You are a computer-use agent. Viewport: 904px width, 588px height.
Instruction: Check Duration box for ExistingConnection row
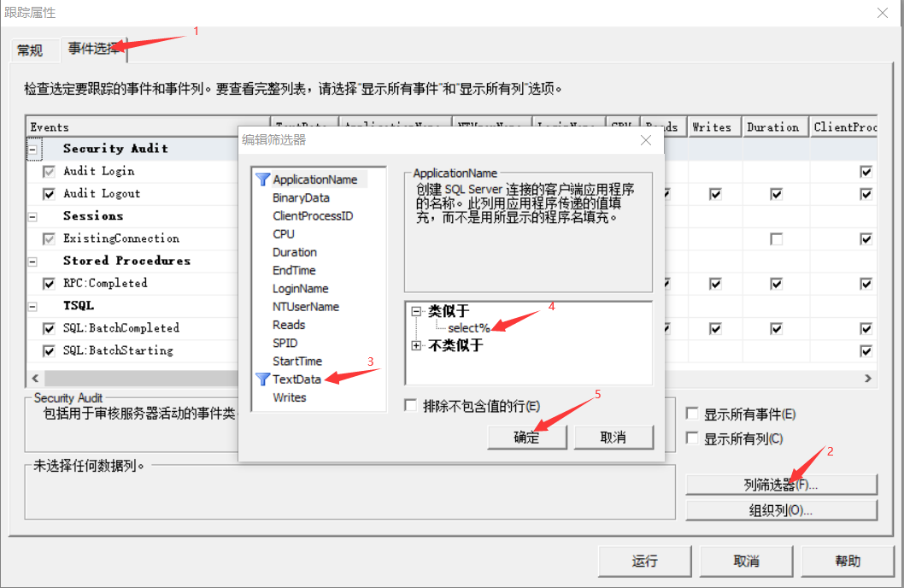click(777, 238)
